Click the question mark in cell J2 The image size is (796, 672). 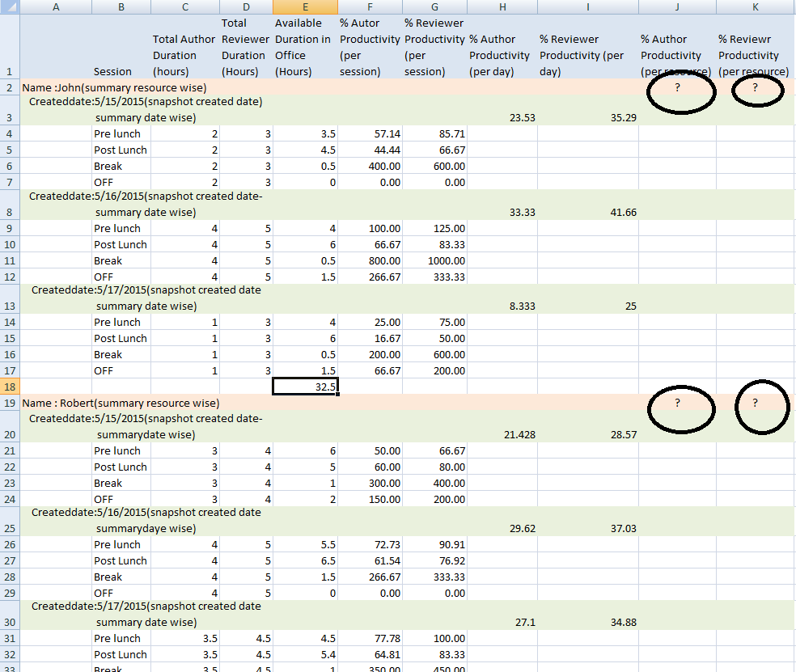[677, 87]
